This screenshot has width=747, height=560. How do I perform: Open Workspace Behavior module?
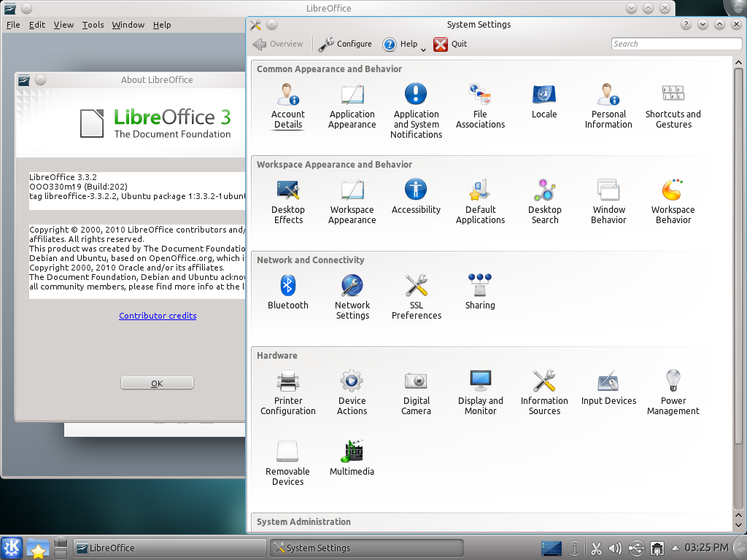[x=673, y=201]
